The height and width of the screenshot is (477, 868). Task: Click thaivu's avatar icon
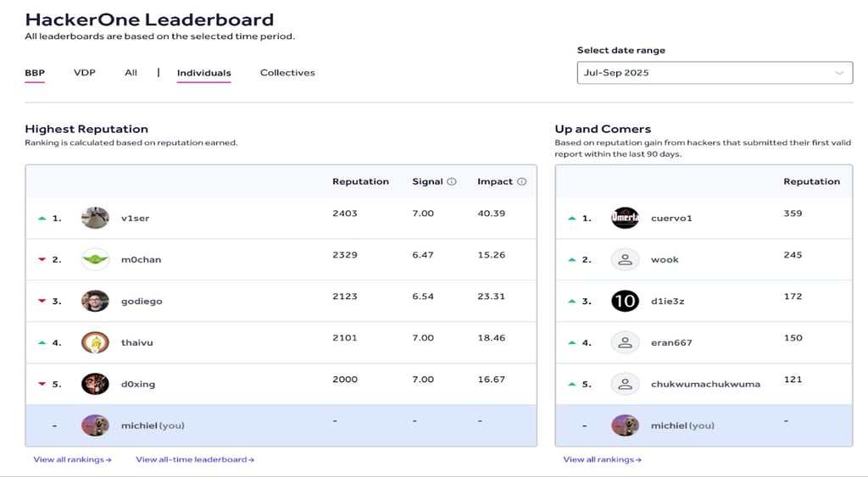[x=95, y=342]
